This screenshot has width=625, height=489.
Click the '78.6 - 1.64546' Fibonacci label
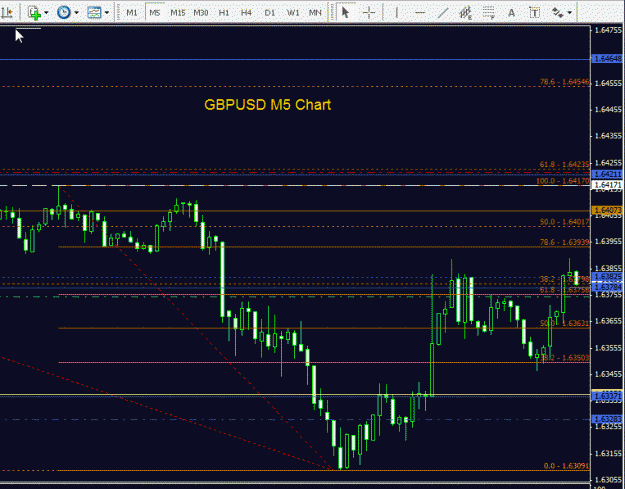click(x=564, y=82)
